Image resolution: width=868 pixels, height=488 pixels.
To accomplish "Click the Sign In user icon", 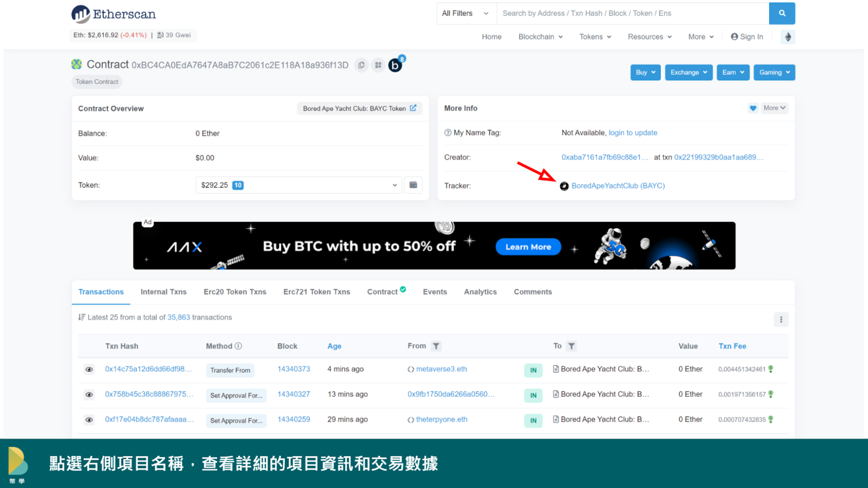I will (x=735, y=37).
